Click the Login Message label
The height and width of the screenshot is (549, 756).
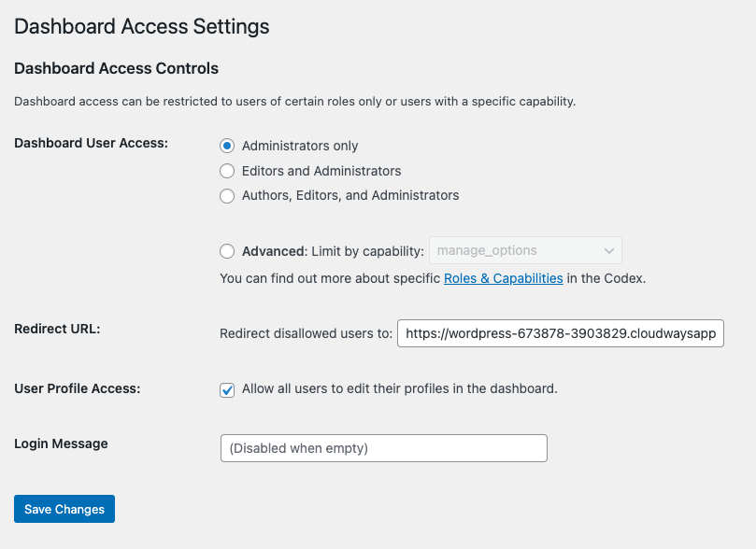[61, 443]
